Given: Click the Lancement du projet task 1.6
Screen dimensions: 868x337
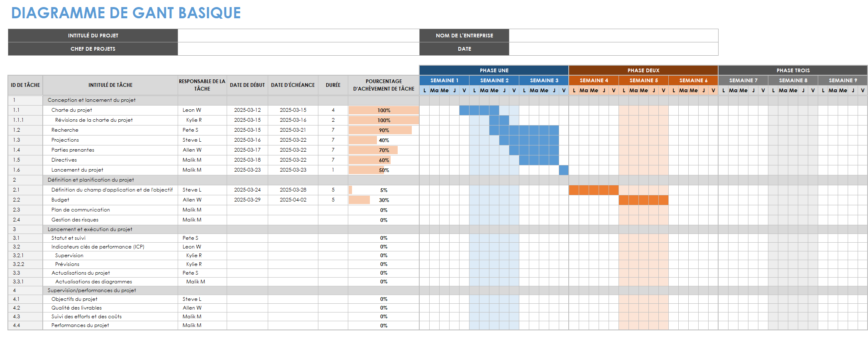Looking at the screenshot, I should point(77,170).
